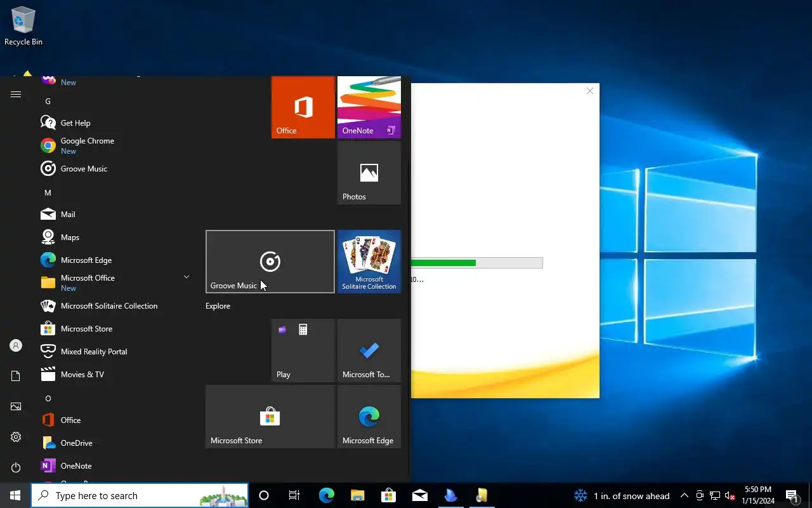Click the Microsoft To Do tile
This screenshot has height=508, width=812.
369,351
